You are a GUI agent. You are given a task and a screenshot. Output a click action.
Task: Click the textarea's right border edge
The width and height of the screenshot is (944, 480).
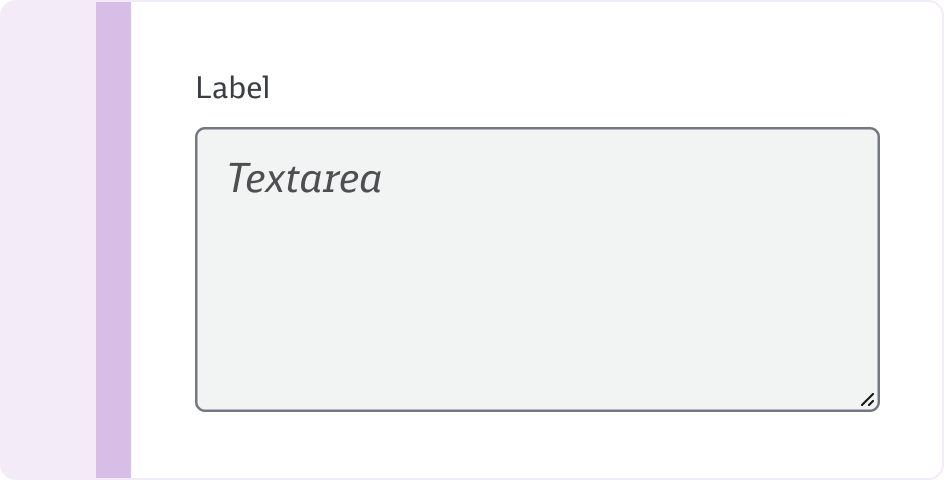[878, 270]
